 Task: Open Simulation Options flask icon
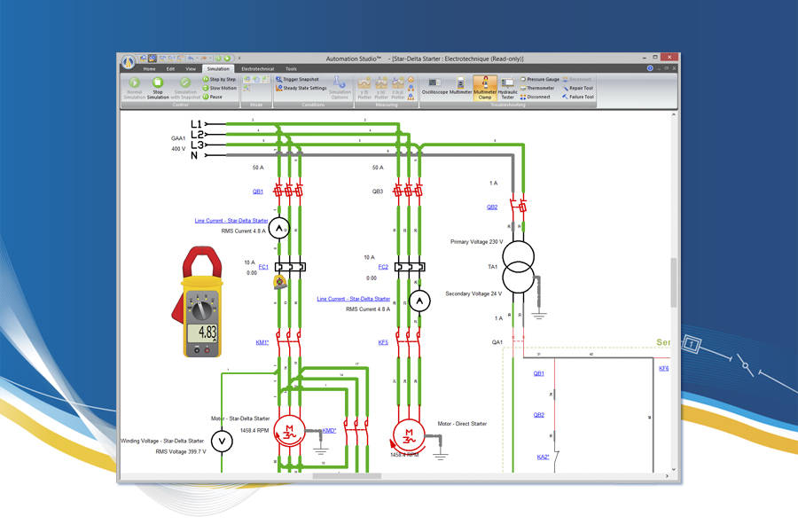coord(340,82)
